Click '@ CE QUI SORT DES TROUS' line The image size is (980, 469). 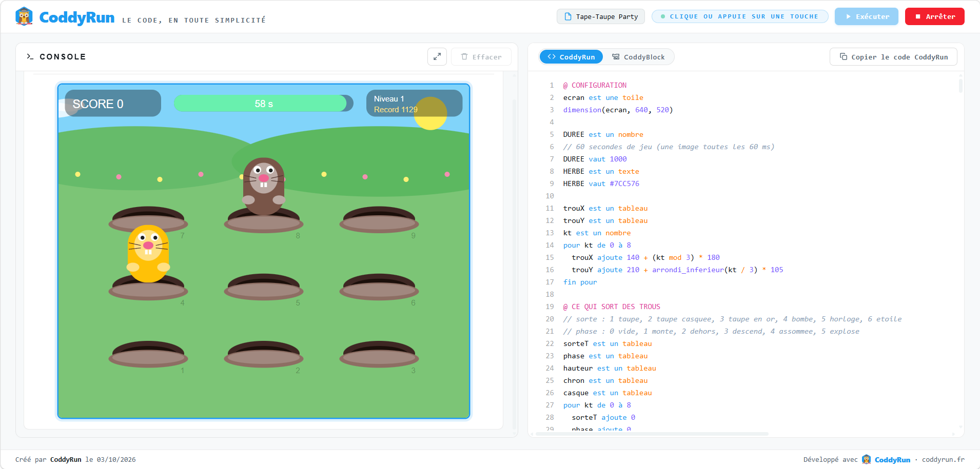pos(612,307)
